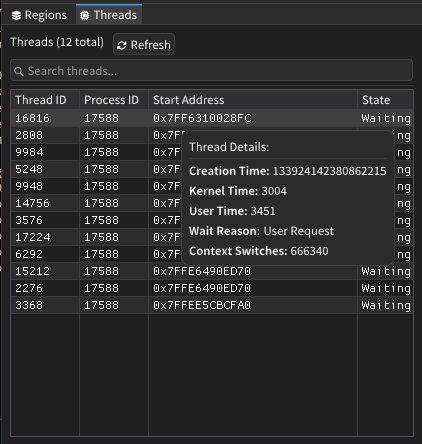Focus the Search threads input field

[211, 71]
